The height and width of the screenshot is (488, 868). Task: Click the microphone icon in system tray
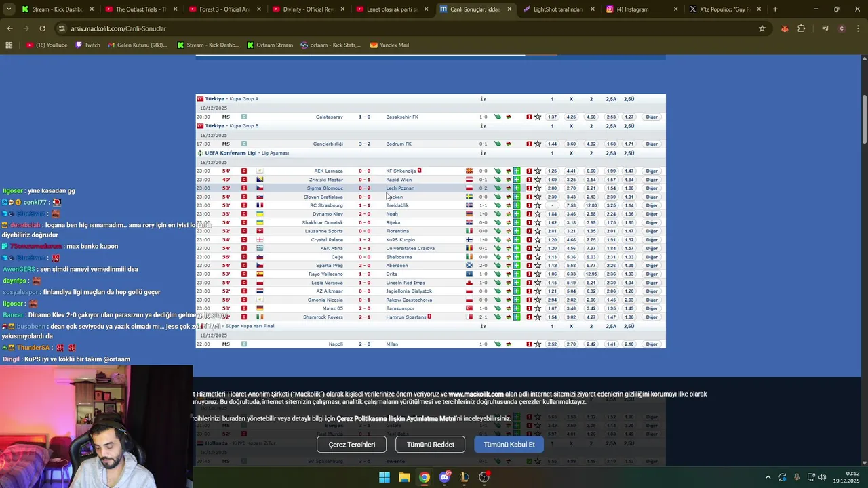797,477
